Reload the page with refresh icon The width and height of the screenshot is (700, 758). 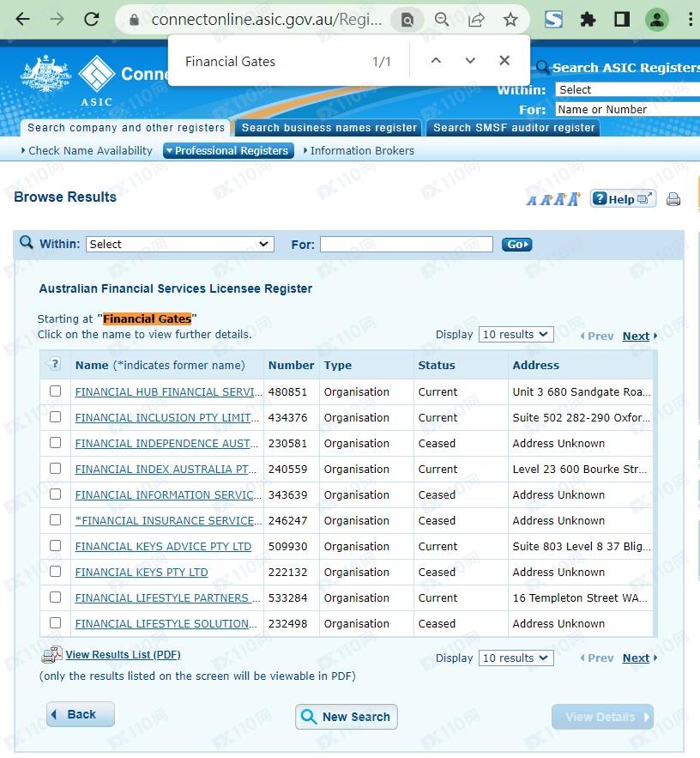pos(92,20)
